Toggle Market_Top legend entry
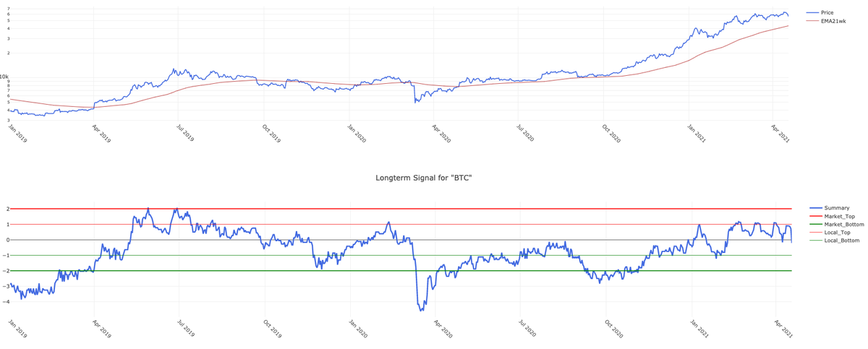 click(x=833, y=216)
